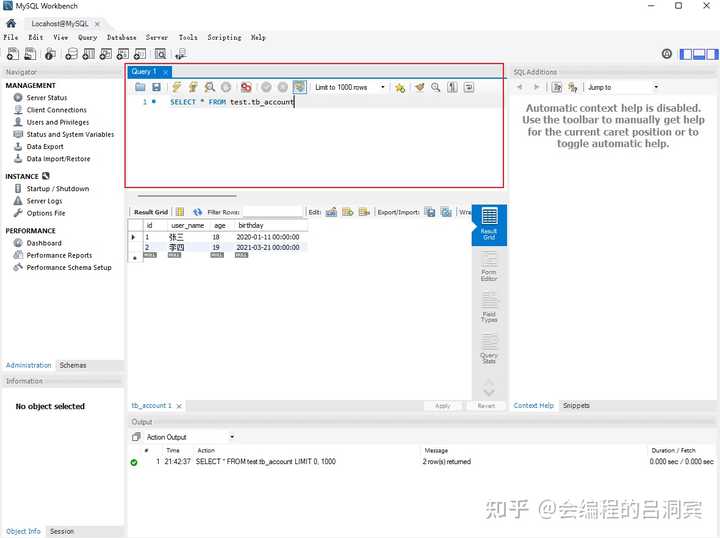Image resolution: width=720 pixels, height=538 pixels.
Task: Toggle word wrap icon in query toolbar
Action: click(x=469, y=87)
